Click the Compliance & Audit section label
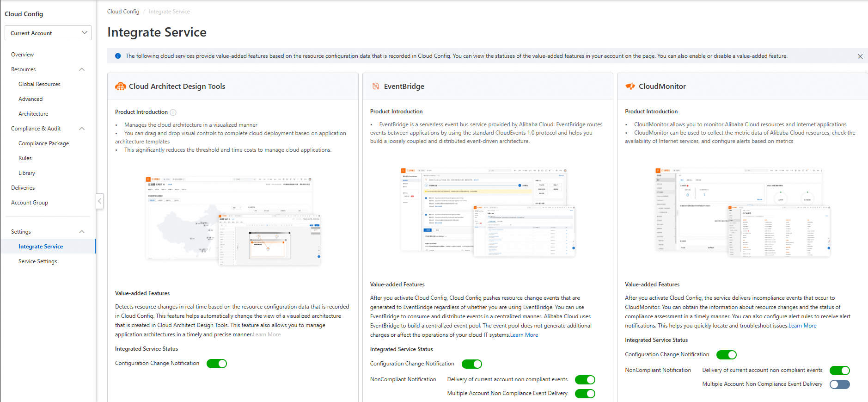Viewport: 868px width, 402px height. coord(36,129)
